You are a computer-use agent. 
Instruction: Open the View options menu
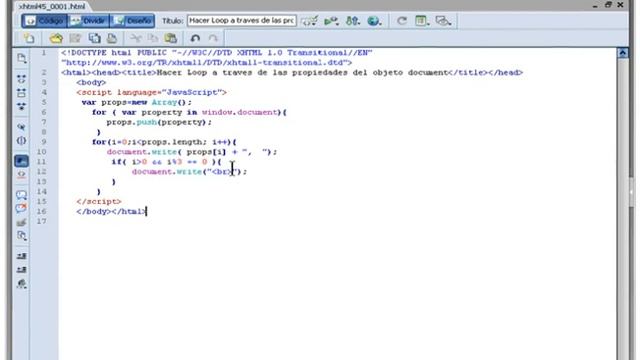422,21
